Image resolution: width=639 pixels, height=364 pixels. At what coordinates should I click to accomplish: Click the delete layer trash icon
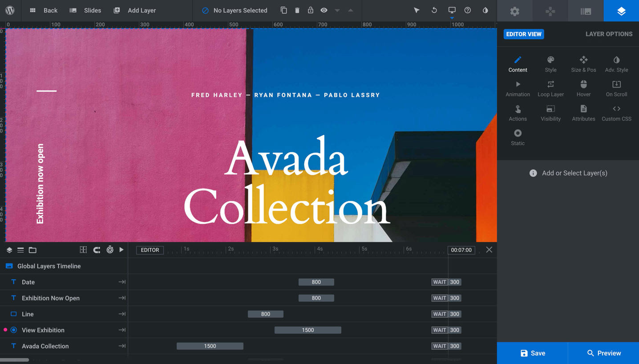[297, 10]
